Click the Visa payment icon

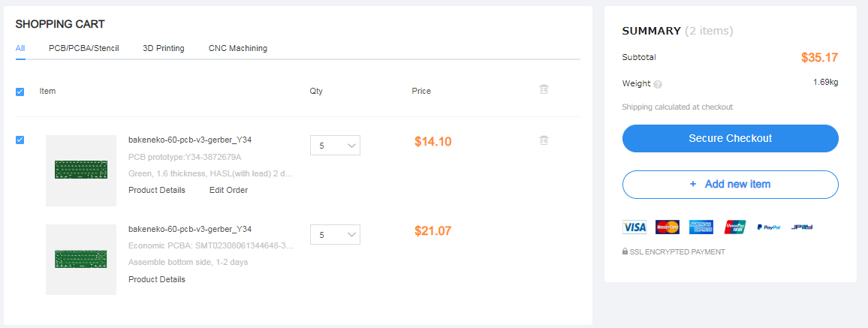tap(634, 227)
